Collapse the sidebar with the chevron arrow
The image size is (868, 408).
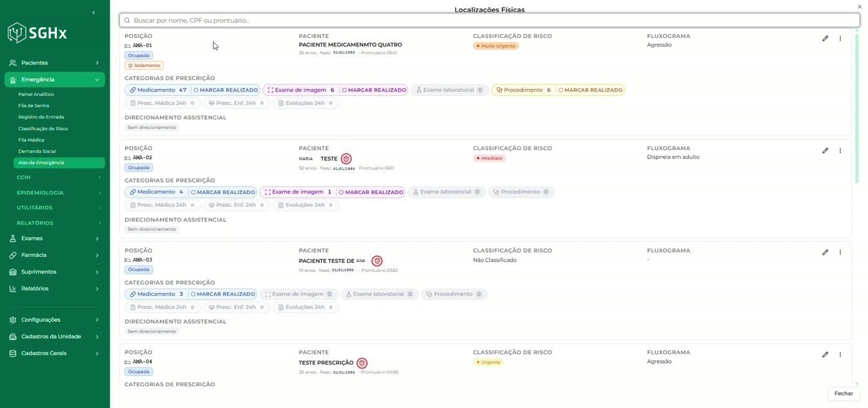click(x=93, y=13)
